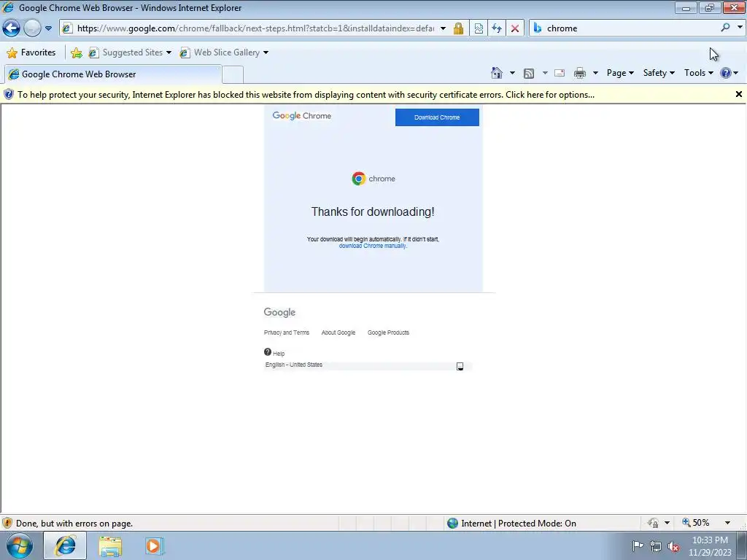Viewport: 747px width, 560px height.
Task: Click the RSS feeds icon
Action: [x=529, y=73]
